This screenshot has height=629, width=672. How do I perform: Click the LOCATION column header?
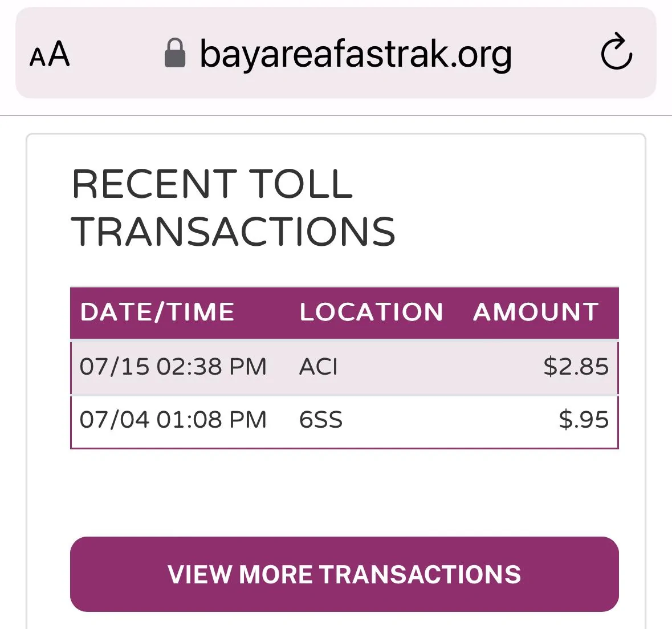[x=371, y=312]
